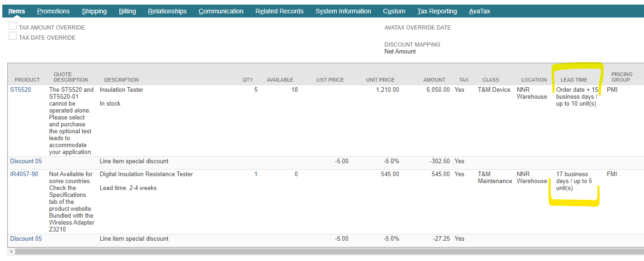644x261 pixels.
Task: Open the IR4057-90 product link
Action: (24, 174)
